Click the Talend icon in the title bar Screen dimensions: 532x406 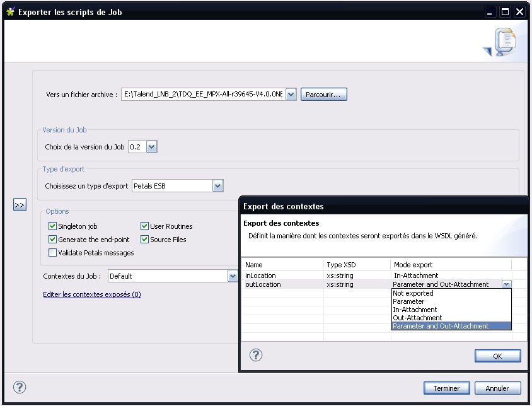[x=10, y=12]
